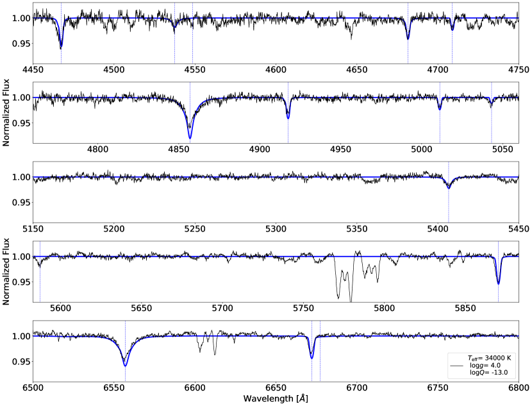Select the 4800 tick label
The width and height of the screenshot is (532, 406).
coord(97,149)
